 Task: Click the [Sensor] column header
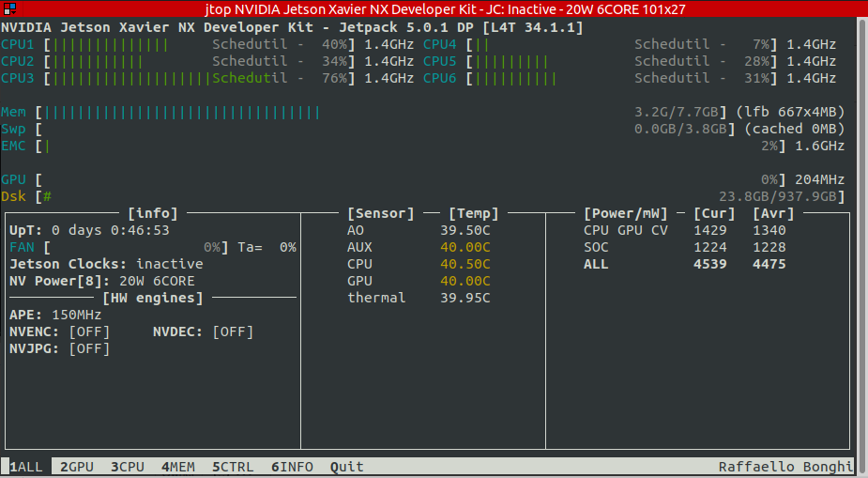[x=381, y=213]
